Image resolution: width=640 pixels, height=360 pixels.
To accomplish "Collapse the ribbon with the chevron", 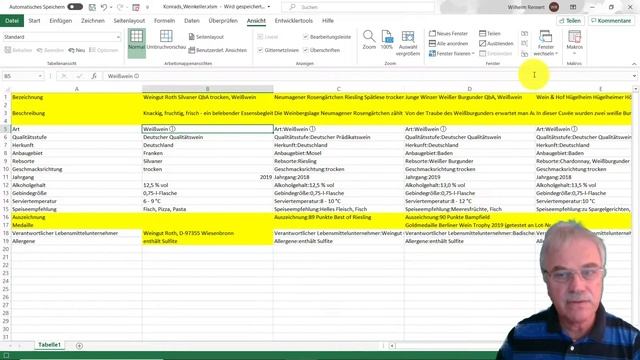I will 634,64.
